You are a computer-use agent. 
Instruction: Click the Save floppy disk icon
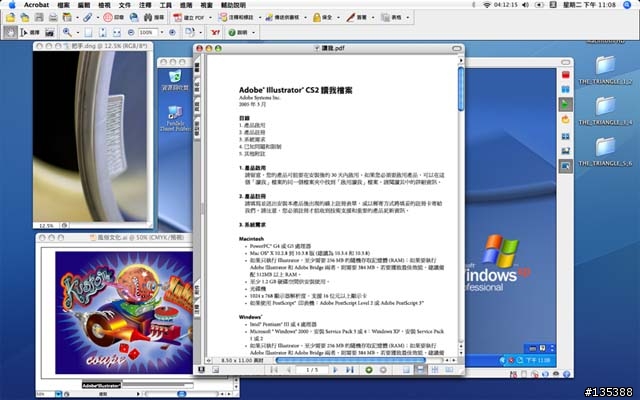pos(39,18)
